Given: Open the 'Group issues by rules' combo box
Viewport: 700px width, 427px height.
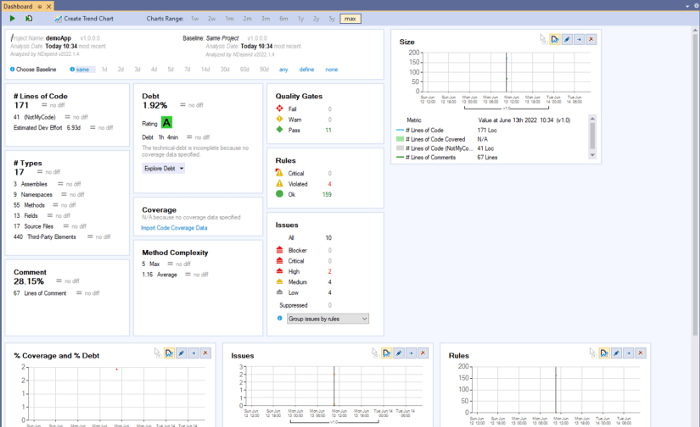Looking at the screenshot, I should 328,318.
